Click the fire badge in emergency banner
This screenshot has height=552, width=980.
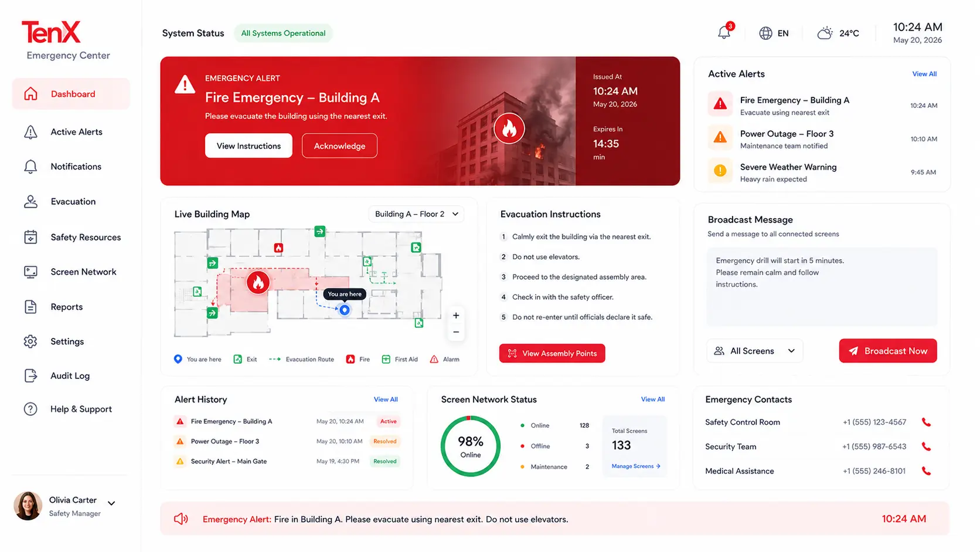pyautogui.click(x=509, y=128)
